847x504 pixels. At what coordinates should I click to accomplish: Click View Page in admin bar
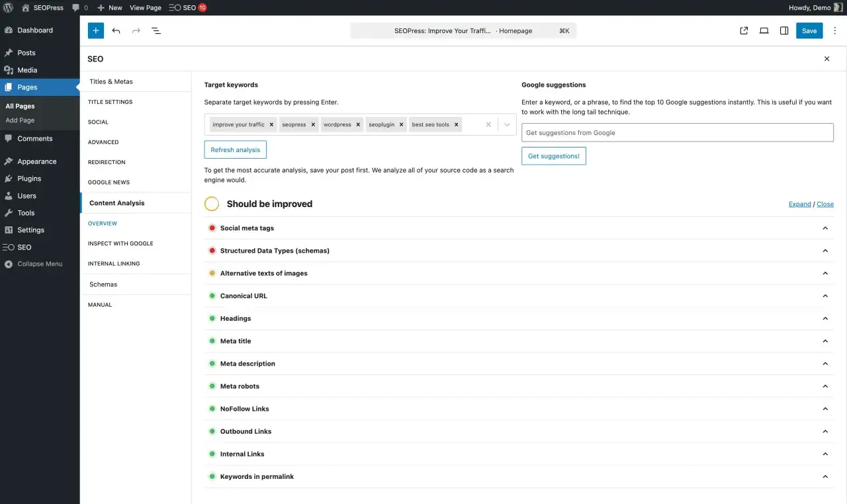(146, 7)
